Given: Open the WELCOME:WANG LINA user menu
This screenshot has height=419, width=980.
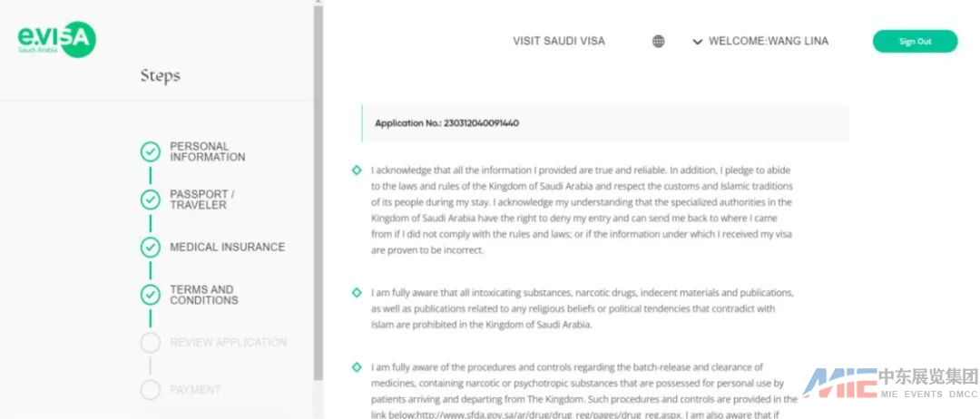Looking at the screenshot, I should coord(768,41).
